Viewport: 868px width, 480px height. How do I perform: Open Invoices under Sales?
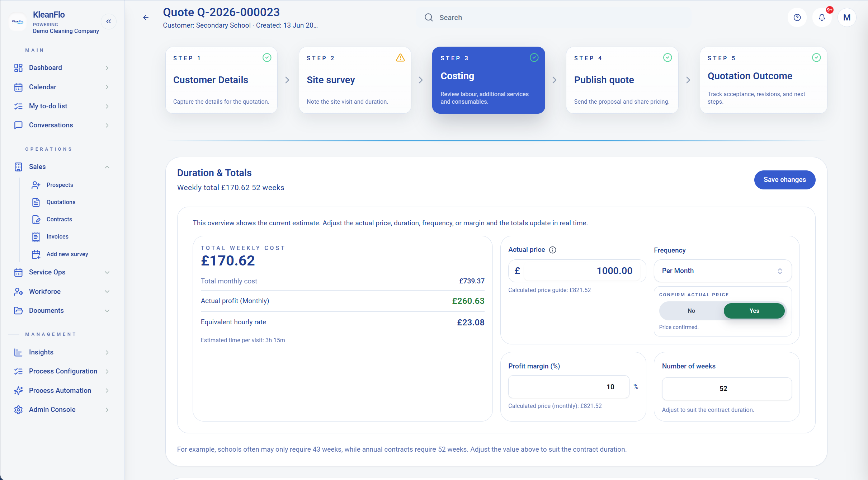coord(57,237)
